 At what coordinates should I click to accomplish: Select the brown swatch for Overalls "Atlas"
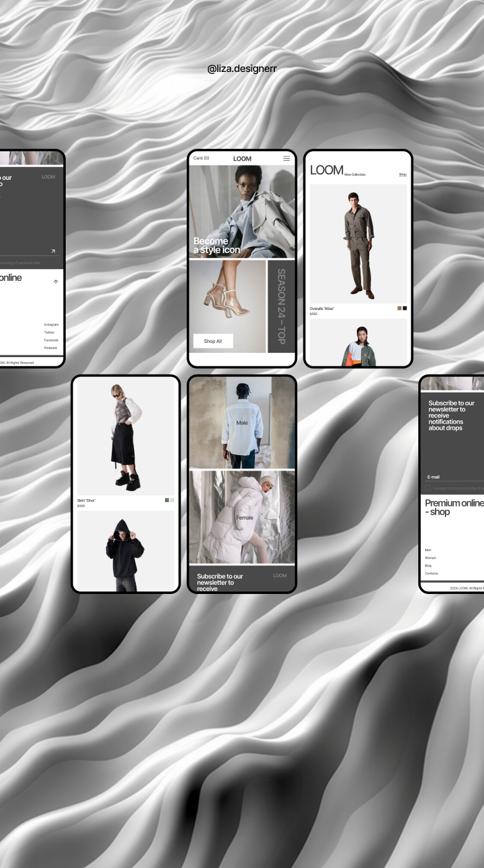[400, 308]
